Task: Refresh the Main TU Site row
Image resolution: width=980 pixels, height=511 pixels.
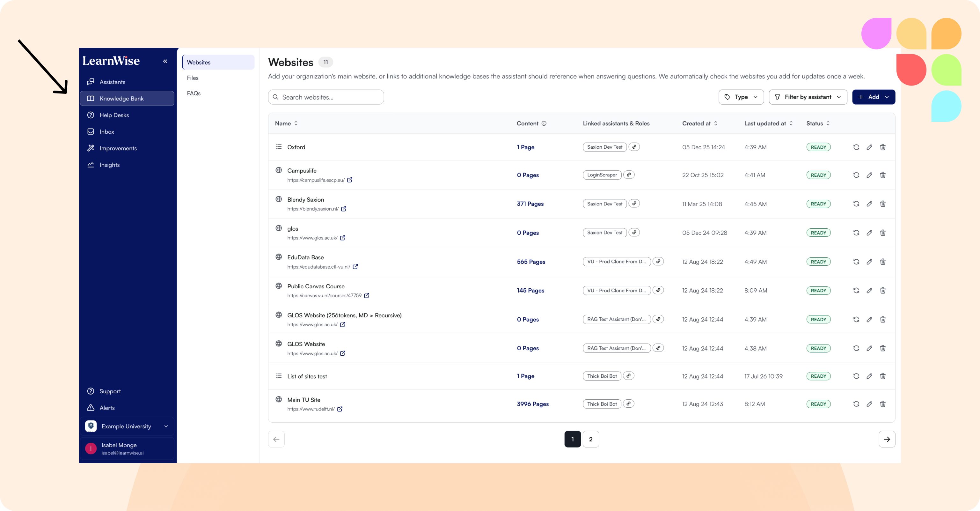Action: (x=856, y=404)
